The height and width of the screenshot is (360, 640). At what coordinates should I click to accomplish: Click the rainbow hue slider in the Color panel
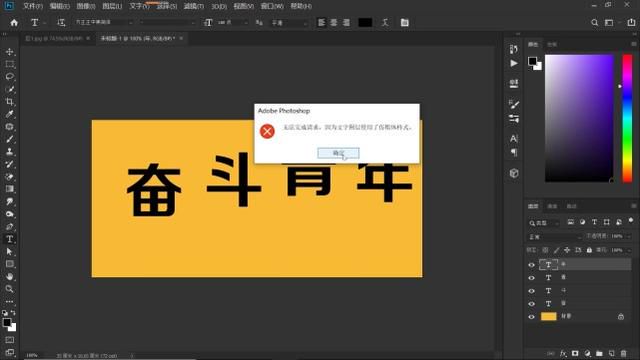627,118
